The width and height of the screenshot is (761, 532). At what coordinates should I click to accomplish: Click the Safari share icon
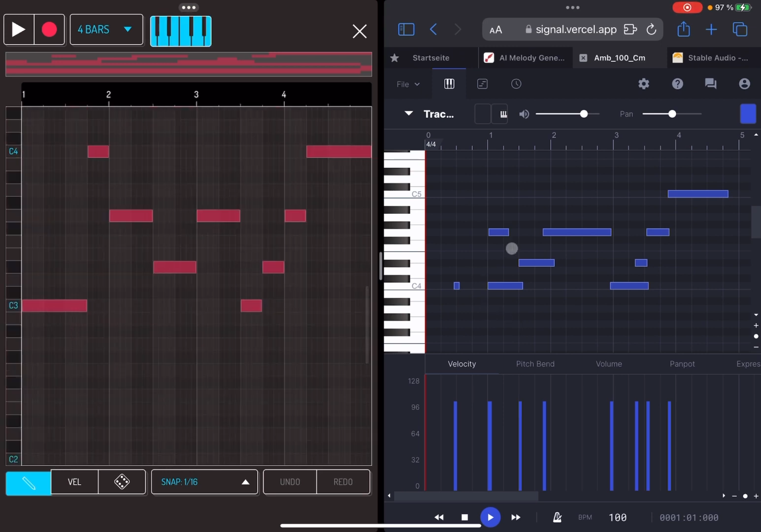click(x=683, y=30)
